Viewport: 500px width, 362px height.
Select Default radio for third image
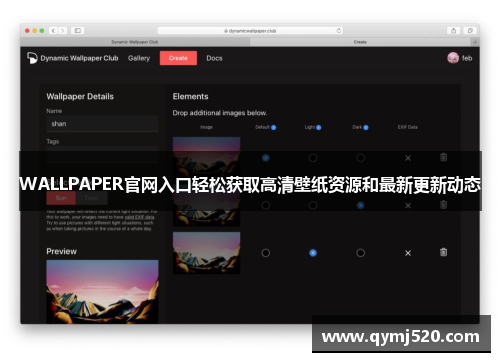266,253
